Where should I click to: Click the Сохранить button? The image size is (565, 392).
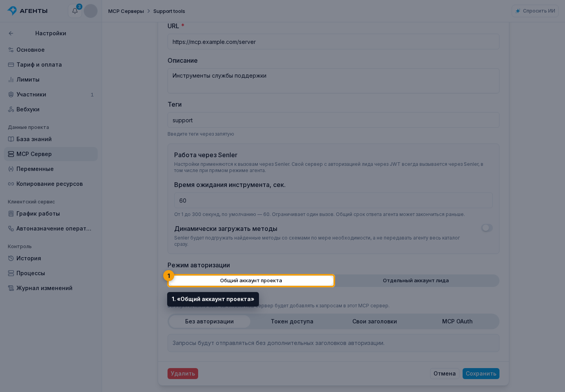(481, 374)
